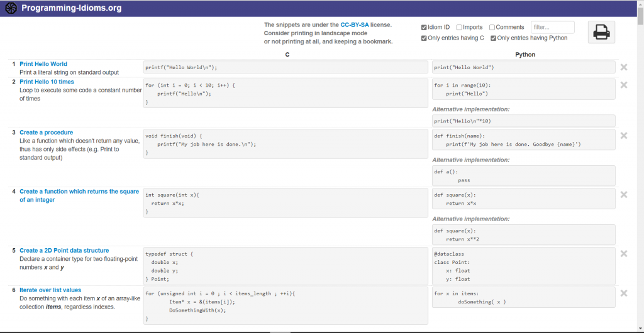The width and height of the screenshot is (644, 333).
Task: Remove the square function idiom row
Action: click(x=624, y=195)
